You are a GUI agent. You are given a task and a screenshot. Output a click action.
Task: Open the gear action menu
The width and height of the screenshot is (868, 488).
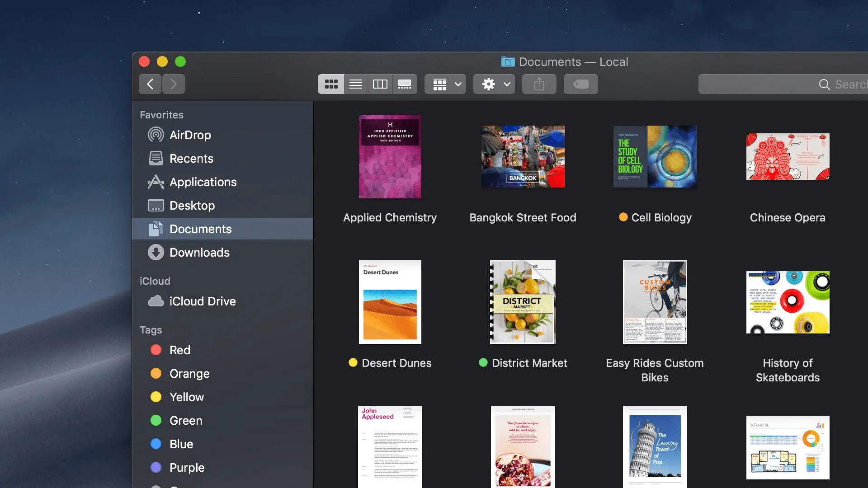point(494,84)
